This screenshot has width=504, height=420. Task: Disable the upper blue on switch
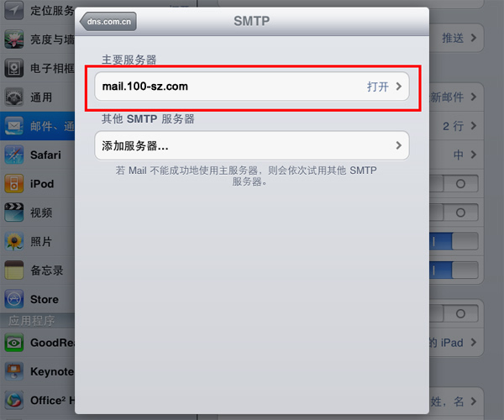coord(454,241)
